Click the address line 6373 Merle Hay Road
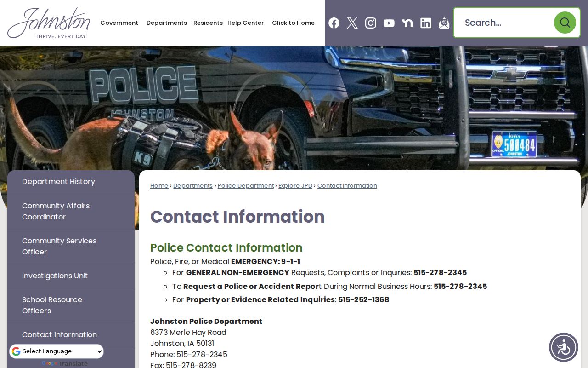 [188, 333]
